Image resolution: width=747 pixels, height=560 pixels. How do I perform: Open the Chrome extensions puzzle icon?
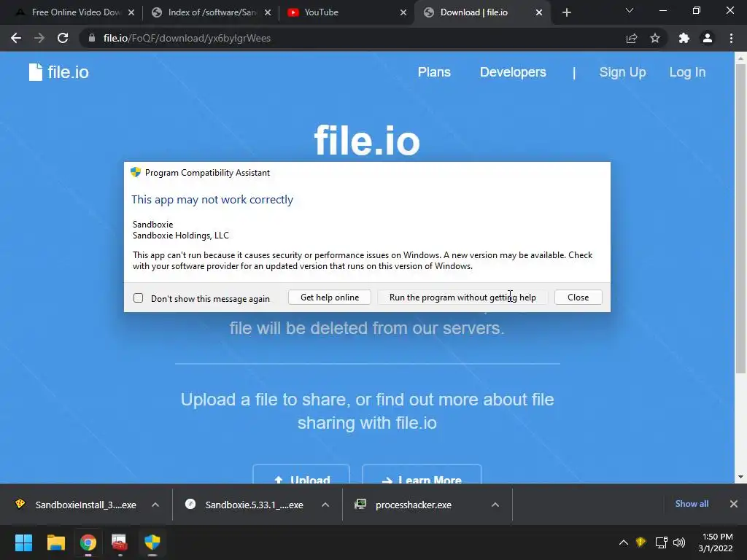[684, 38]
